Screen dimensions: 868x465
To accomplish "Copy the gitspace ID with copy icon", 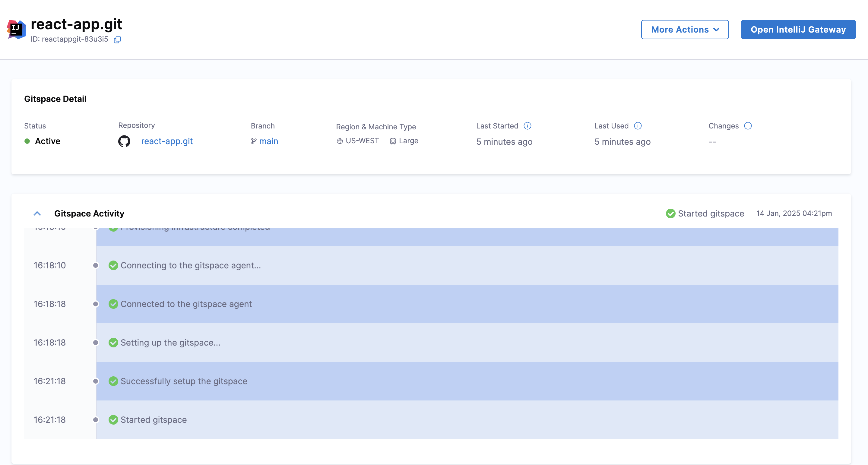I will 117,40.
